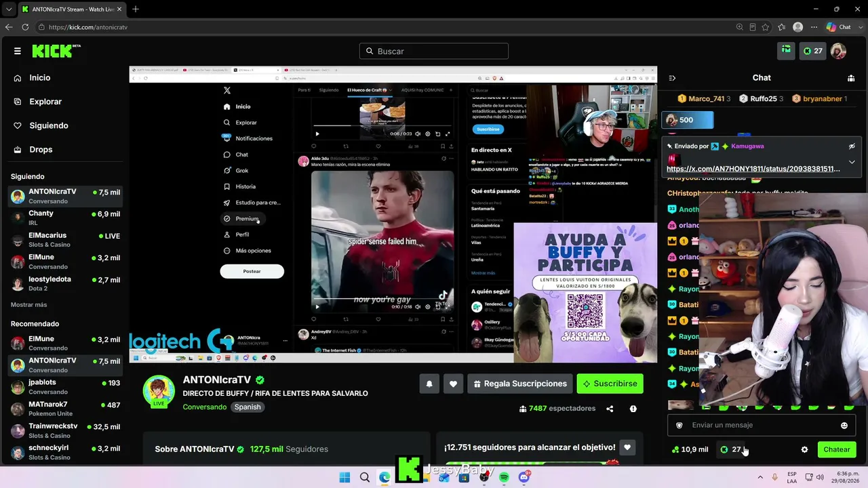
Task: Hide the pinned message with eye icon
Action: 852,146
